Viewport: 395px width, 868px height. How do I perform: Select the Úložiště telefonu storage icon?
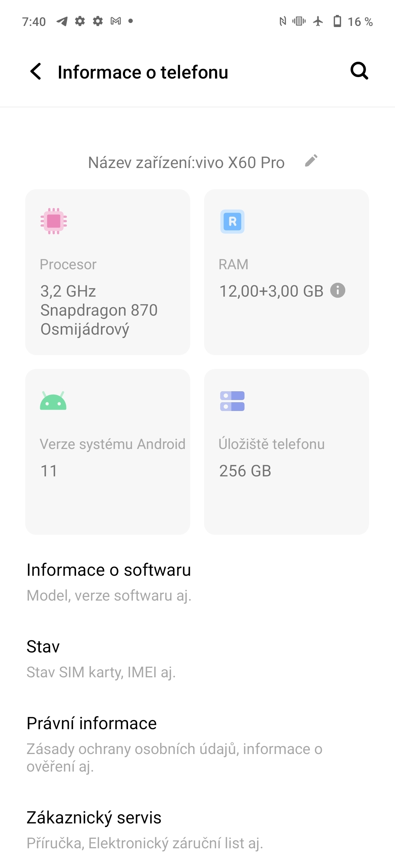pos(232,400)
